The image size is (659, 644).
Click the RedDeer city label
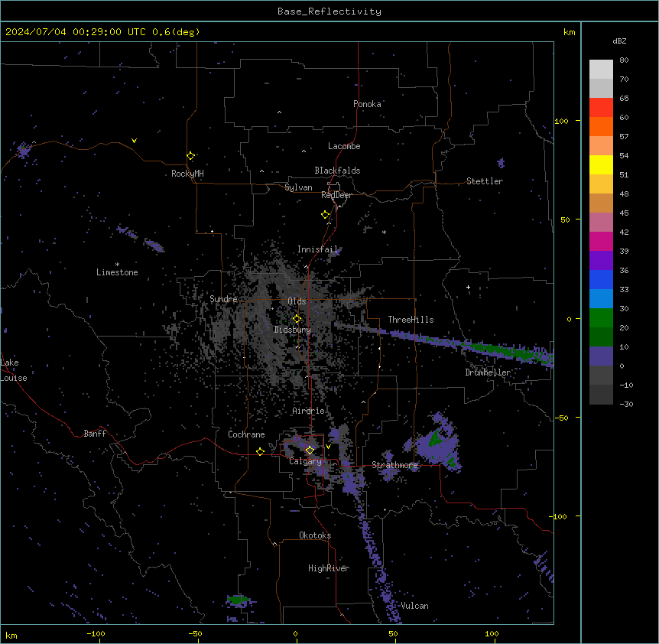(x=336, y=195)
